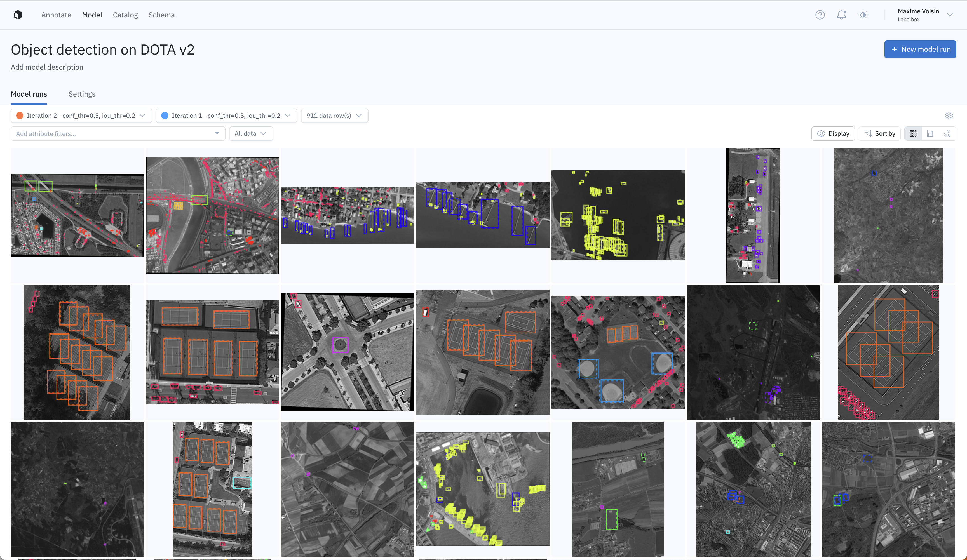Switch to embeddings projector view

click(947, 133)
